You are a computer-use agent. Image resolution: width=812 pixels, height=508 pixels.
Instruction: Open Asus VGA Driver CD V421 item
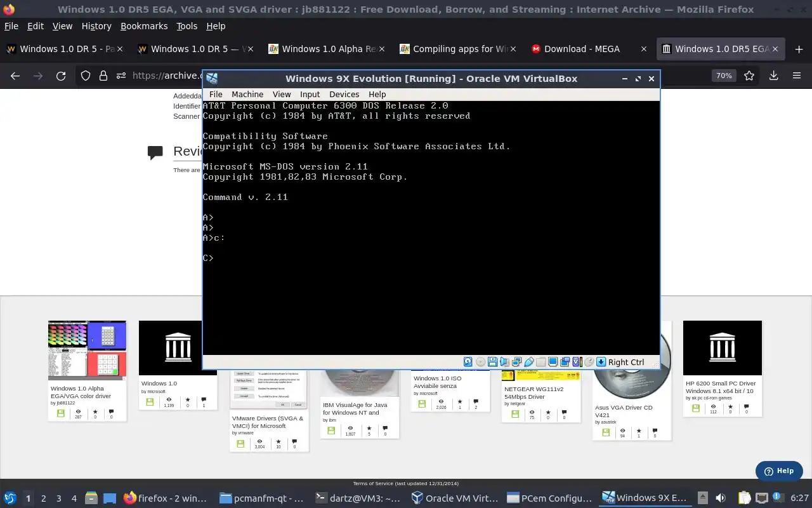pos(624,411)
